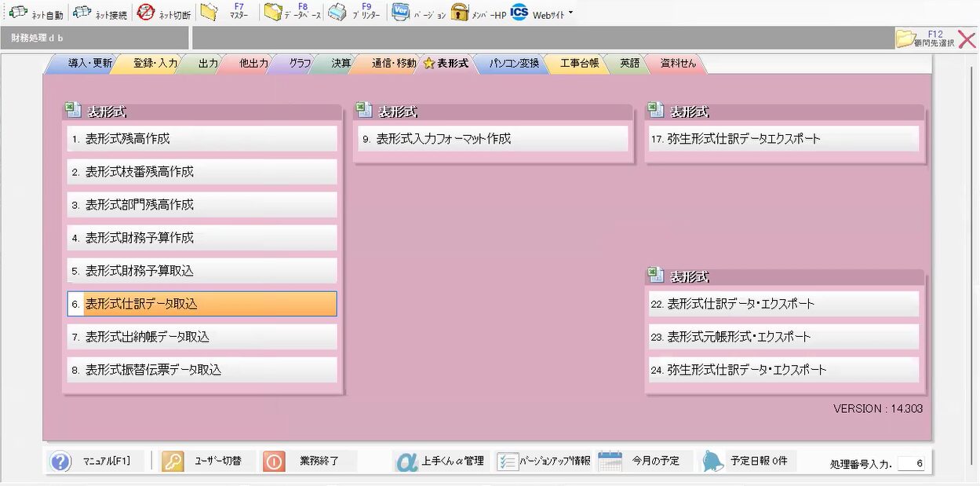The width and height of the screenshot is (980, 486).
Task: Select 9. 表形式入力フォーマット作成
Action: pyautogui.click(x=493, y=139)
